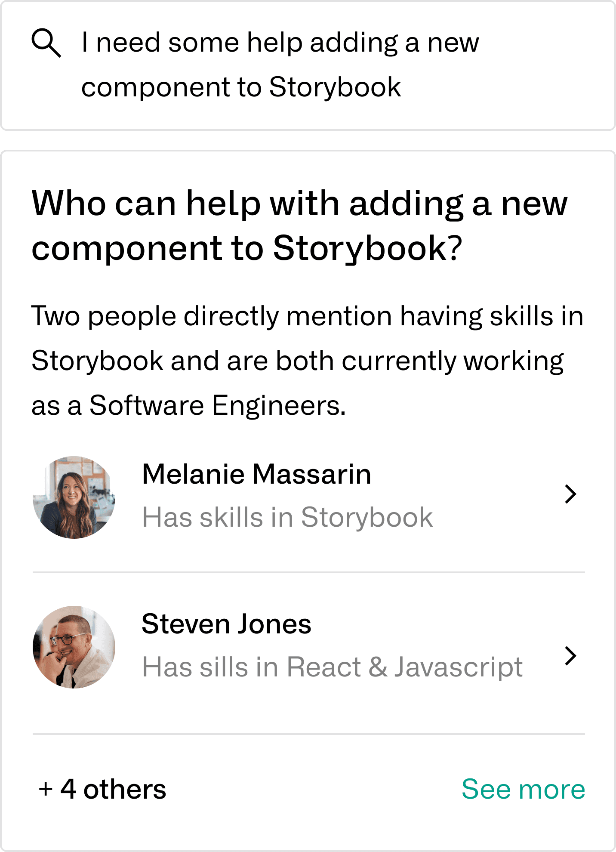Click 'Has skills in Storybook' subtitle
This screenshot has height=852, width=616.
[288, 517]
